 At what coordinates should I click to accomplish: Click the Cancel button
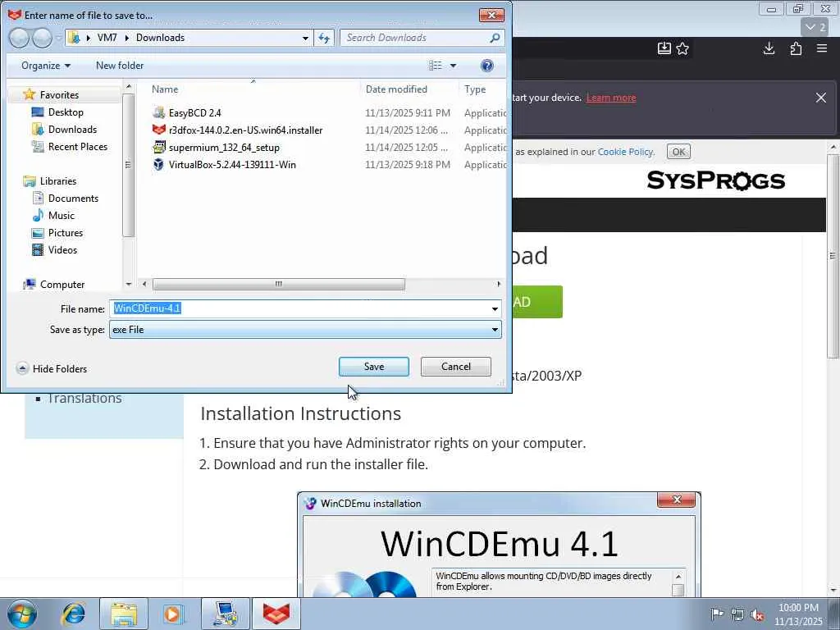[x=456, y=367]
